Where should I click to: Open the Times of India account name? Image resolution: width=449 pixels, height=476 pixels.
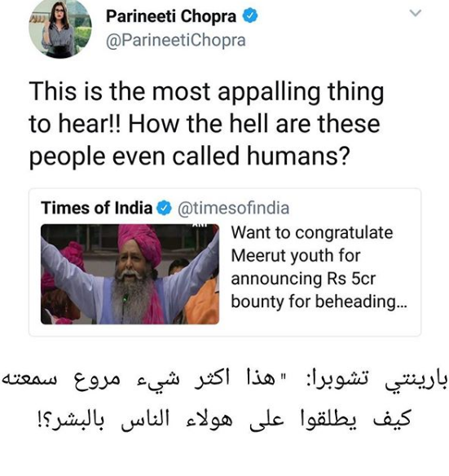(x=96, y=208)
